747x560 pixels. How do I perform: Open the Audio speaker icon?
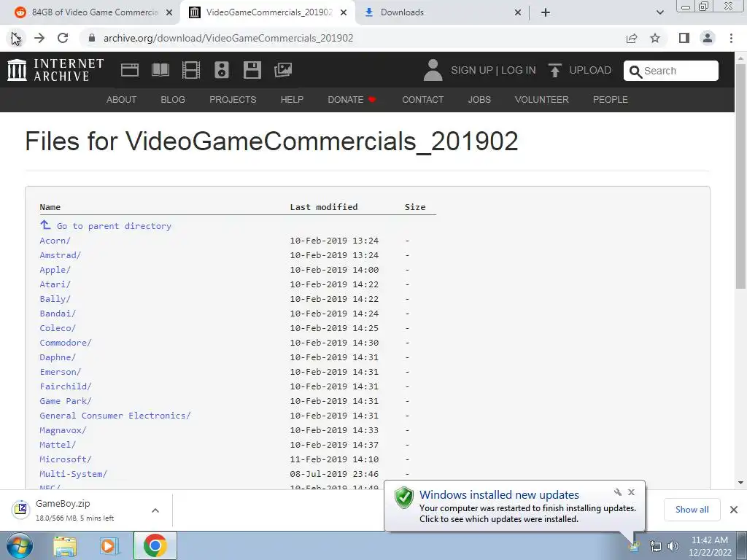coord(222,70)
